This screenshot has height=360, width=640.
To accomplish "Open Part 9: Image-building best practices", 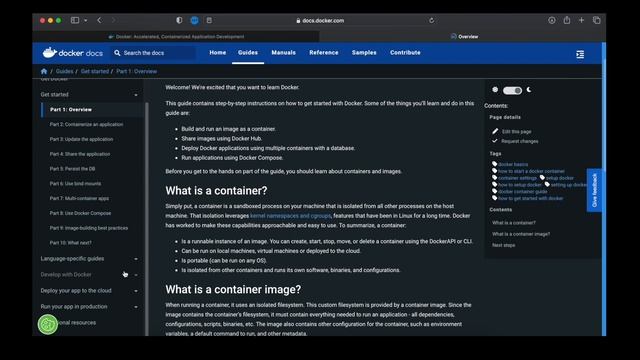I will pos(89,228).
